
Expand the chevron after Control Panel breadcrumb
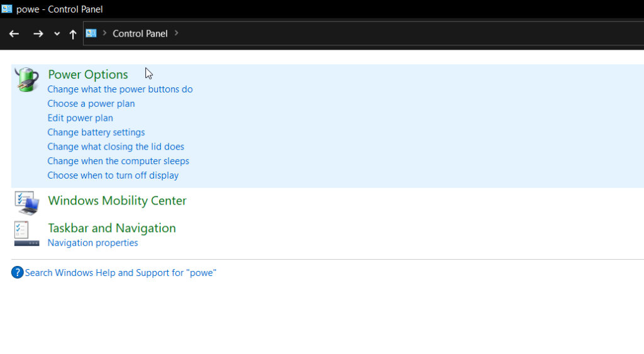176,33
